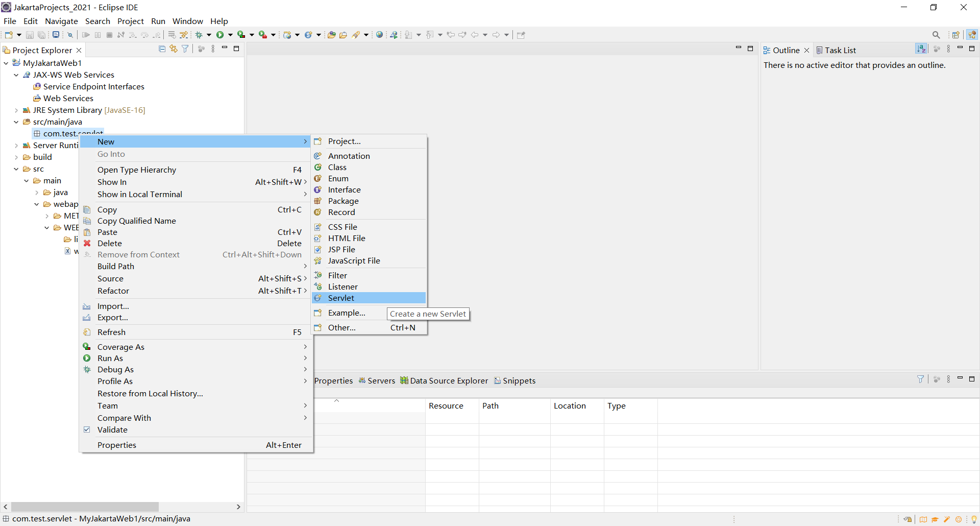Screen dimensions: 980x526
Task: Toggle alphabetical Sort in Outline view
Action: [921, 49]
